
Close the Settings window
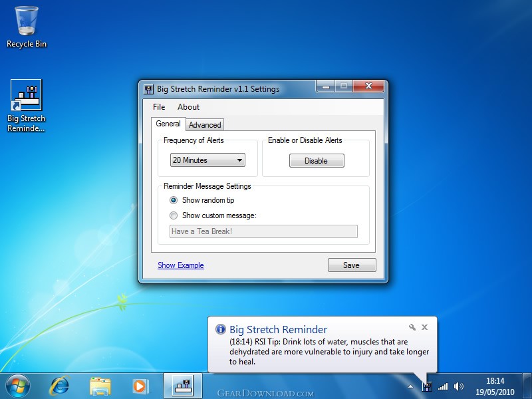click(x=368, y=86)
